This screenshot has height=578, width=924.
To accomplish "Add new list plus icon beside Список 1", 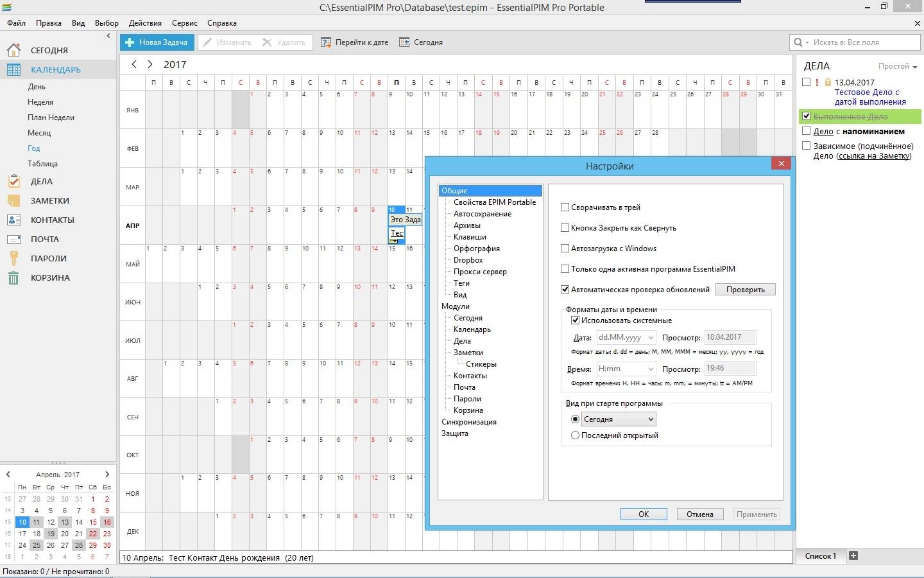I will 853,556.
